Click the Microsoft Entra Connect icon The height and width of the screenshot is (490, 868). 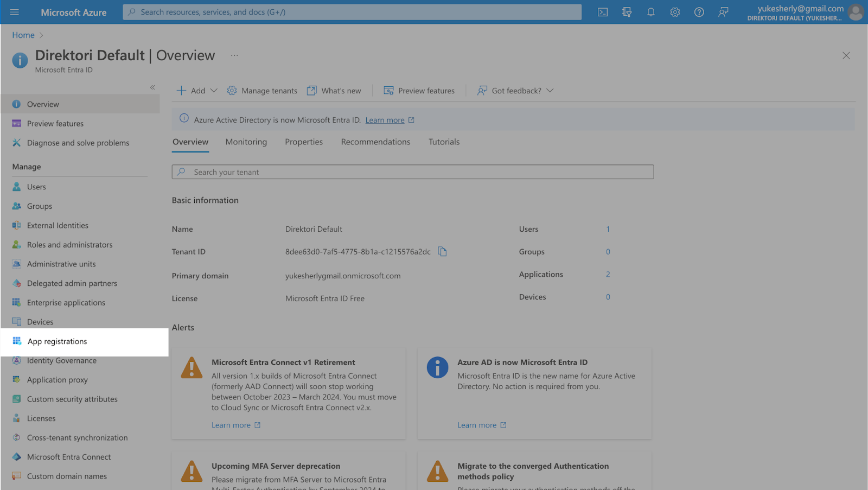pyautogui.click(x=17, y=457)
